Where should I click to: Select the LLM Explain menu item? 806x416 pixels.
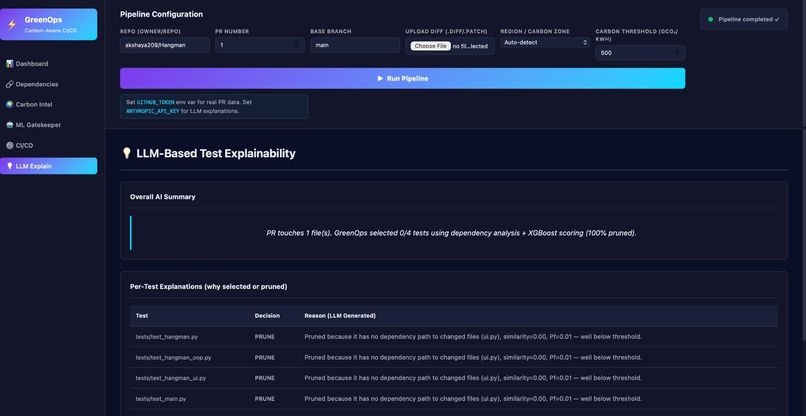[48, 166]
